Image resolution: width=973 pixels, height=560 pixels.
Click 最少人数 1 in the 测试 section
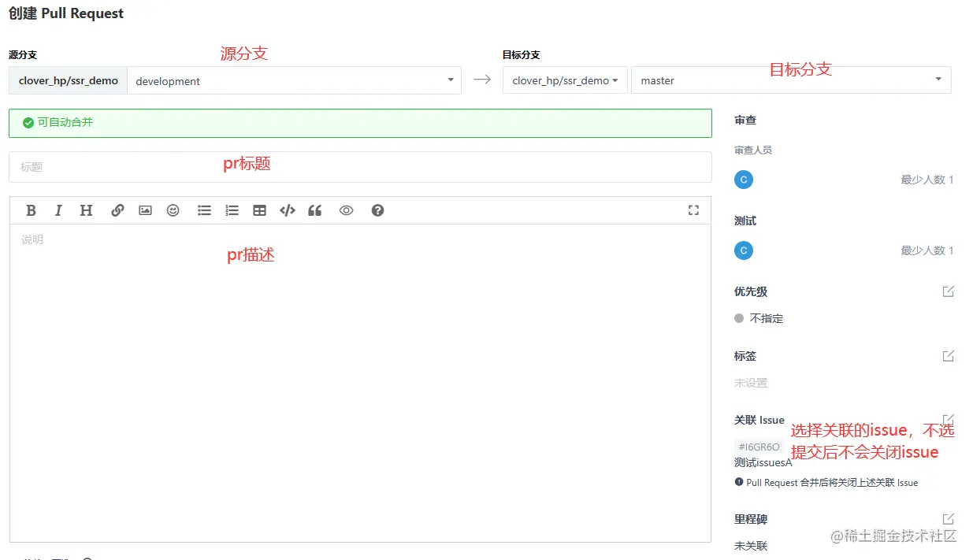(x=927, y=250)
